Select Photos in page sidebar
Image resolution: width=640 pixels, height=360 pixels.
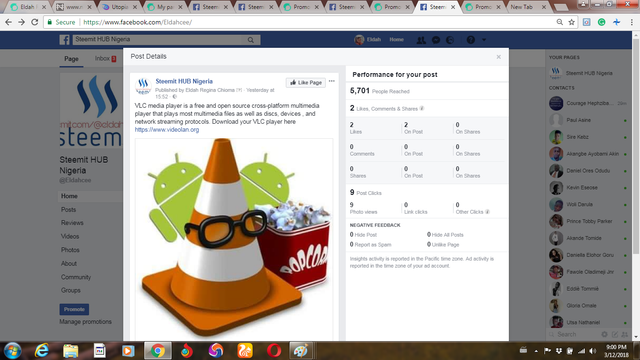[70, 250]
